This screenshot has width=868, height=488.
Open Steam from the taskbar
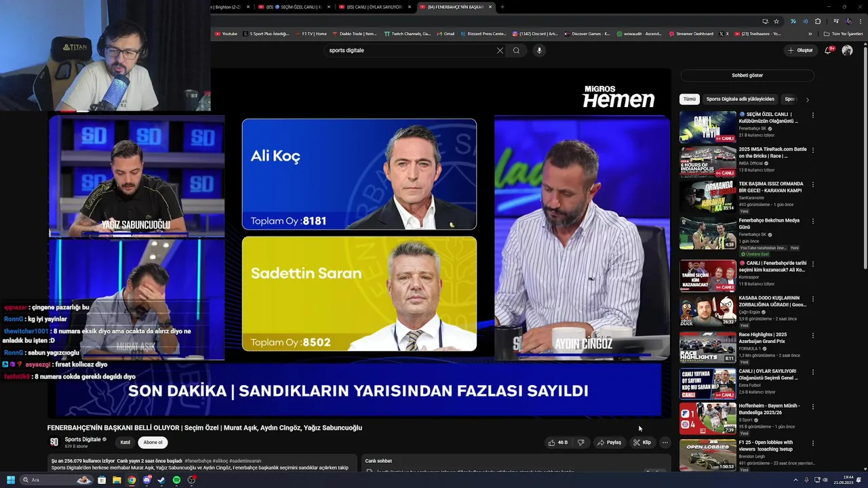pos(161,480)
